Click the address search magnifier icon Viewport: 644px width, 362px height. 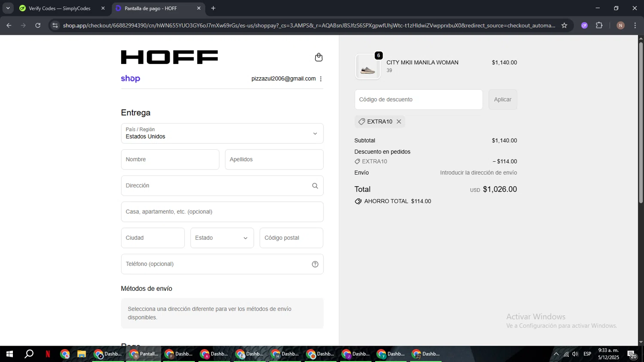pos(315,186)
